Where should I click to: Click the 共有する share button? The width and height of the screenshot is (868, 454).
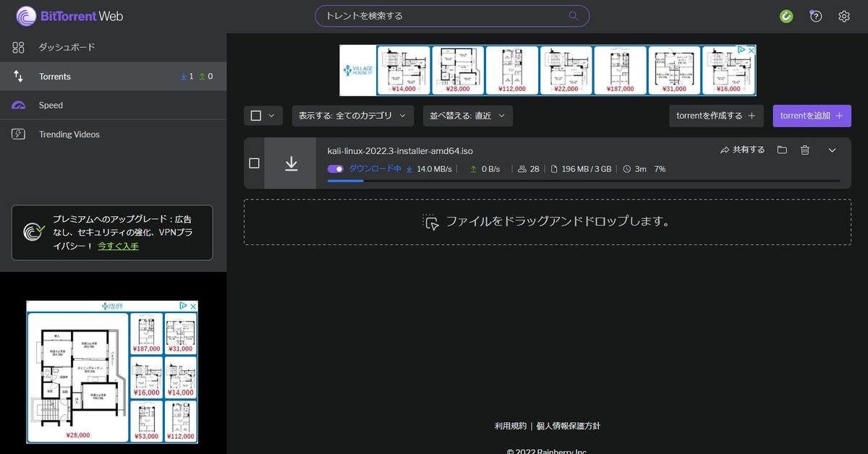(x=743, y=150)
